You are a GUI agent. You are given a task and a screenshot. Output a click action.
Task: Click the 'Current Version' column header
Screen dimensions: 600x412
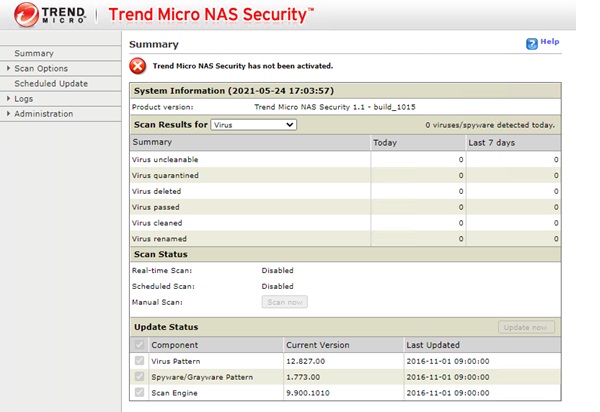[x=318, y=345]
